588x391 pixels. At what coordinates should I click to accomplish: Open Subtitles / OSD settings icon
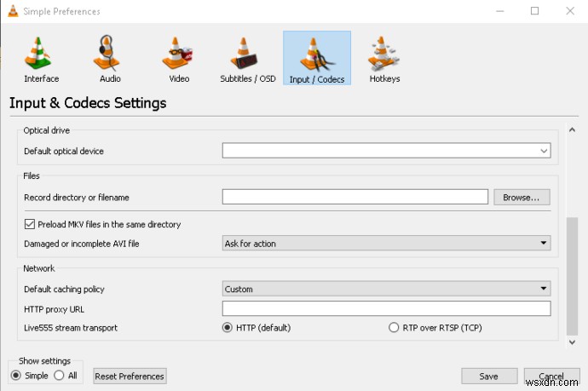(x=247, y=55)
